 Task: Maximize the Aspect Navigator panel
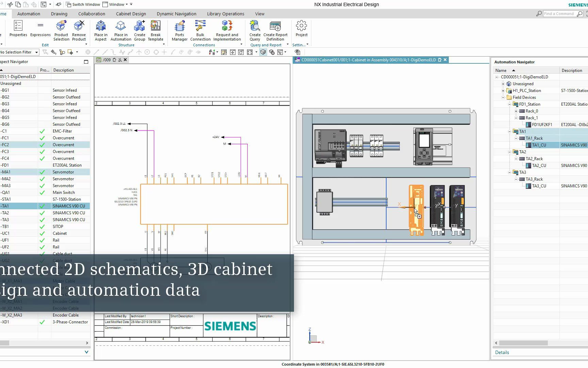tap(86, 62)
